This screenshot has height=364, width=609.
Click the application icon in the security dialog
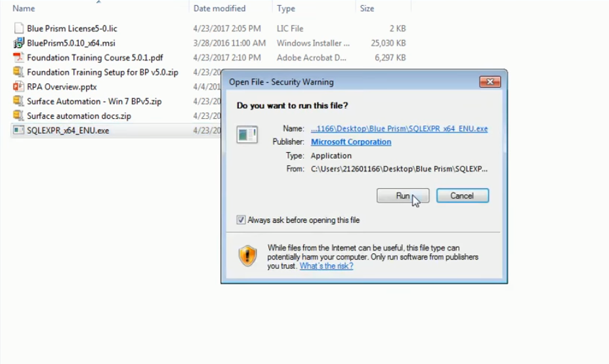pyautogui.click(x=247, y=134)
